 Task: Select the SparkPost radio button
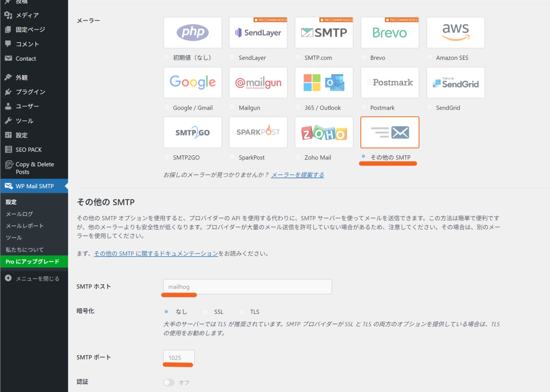232,157
